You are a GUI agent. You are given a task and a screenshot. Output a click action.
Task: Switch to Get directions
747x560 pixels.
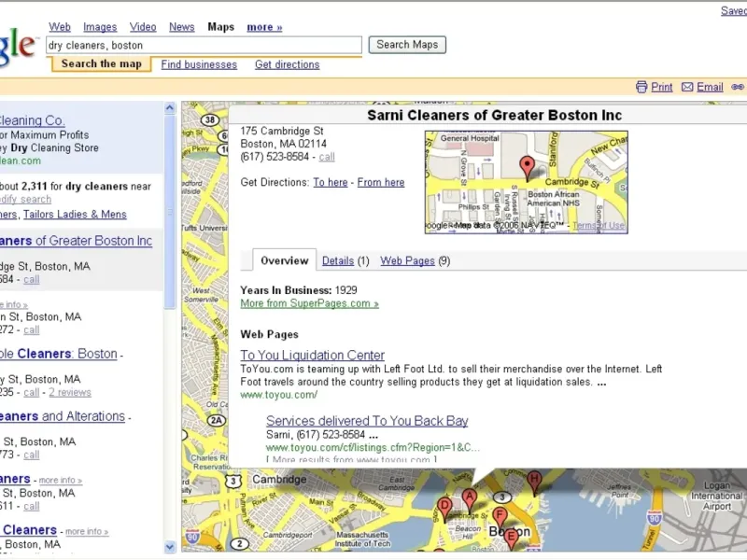point(288,64)
